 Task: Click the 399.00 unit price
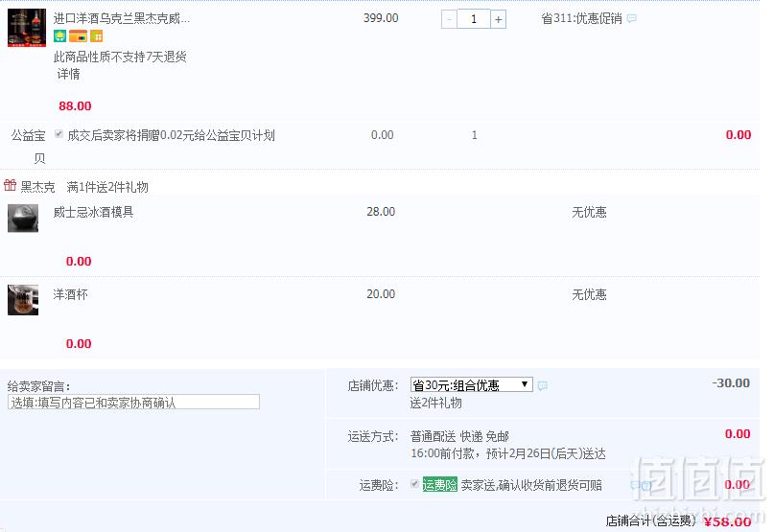381,18
